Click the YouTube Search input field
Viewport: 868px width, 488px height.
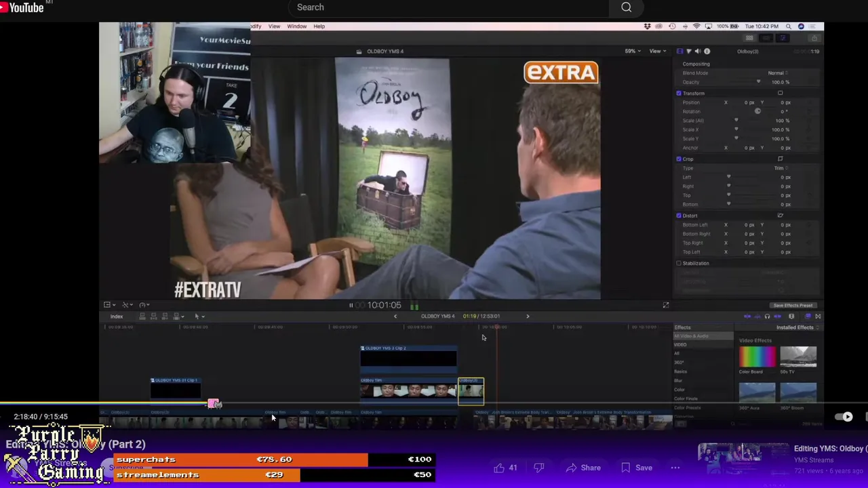click(448, 7)
